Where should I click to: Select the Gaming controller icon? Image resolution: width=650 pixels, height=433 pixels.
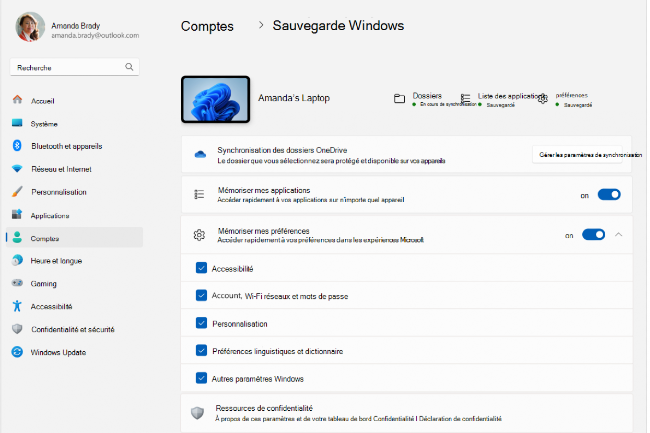click(16, 283)
